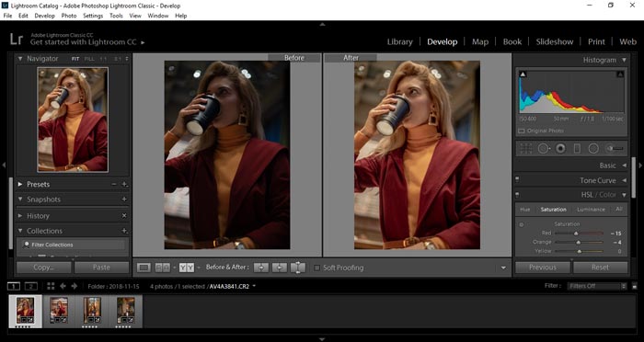This screenshot has height=342, width=644.
Task: Select the Red Eye Correction tool
Action: point(560,149)
